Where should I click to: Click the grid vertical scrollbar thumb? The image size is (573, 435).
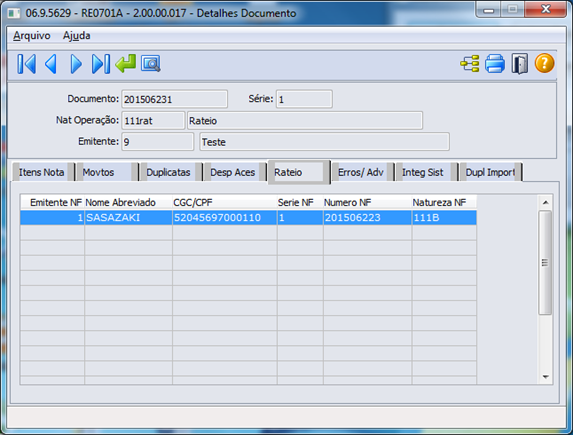pyautogui.click(x=545, y=262)
